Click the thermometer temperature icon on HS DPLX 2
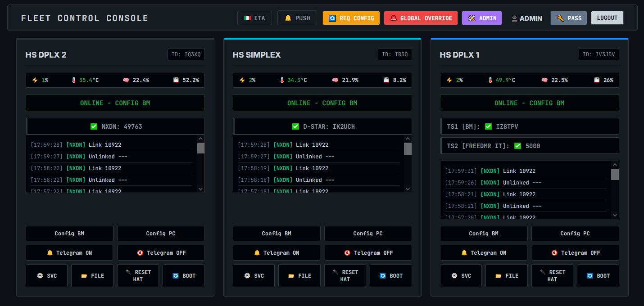Screen dimensions: 644x306 [74, 80]
